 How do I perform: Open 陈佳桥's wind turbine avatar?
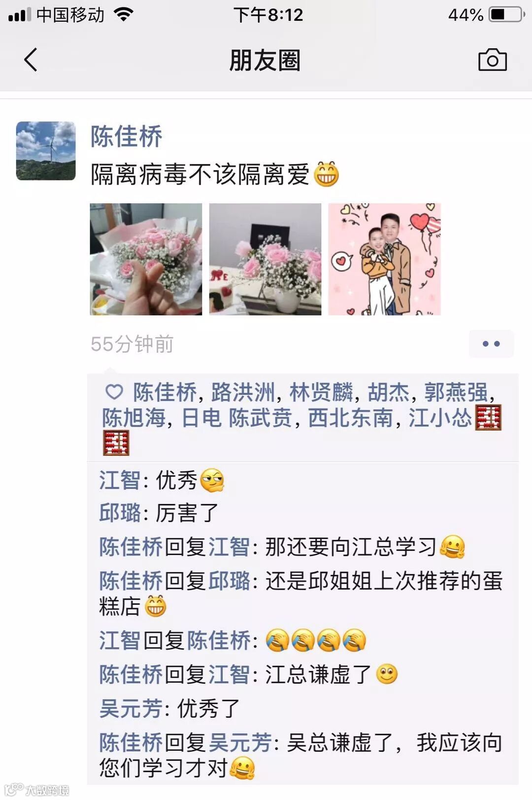pyautogui.click(x=46, y=151)
